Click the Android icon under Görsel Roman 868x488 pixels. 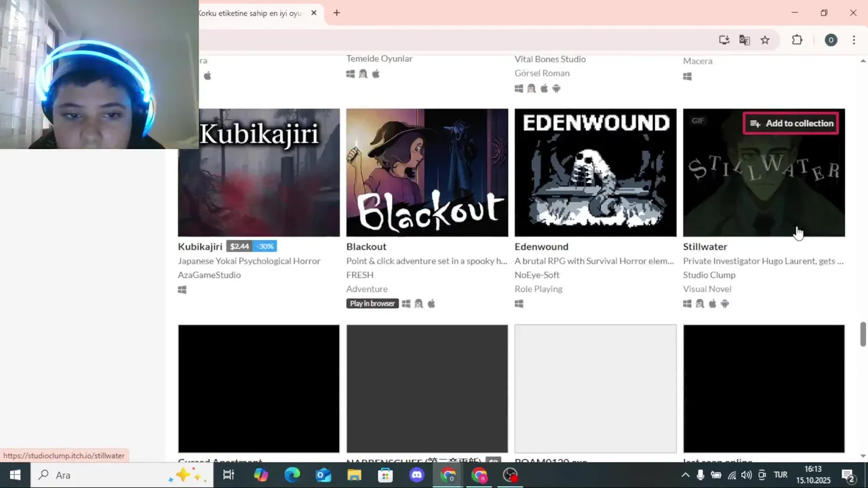coord(557,89)
